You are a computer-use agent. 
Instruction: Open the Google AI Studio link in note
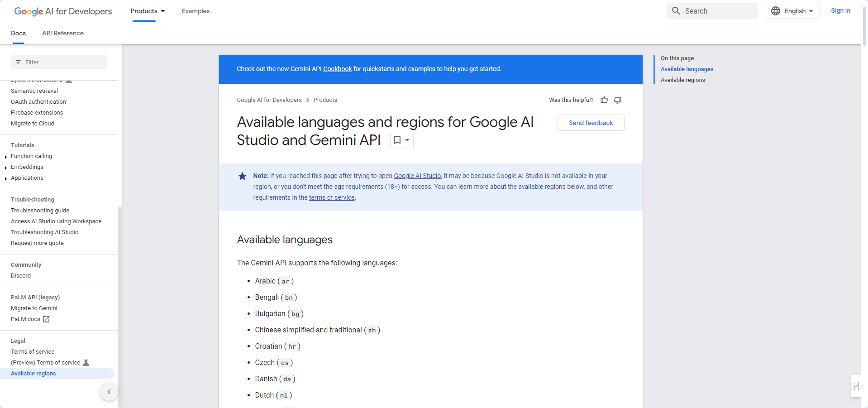point(417,176)
